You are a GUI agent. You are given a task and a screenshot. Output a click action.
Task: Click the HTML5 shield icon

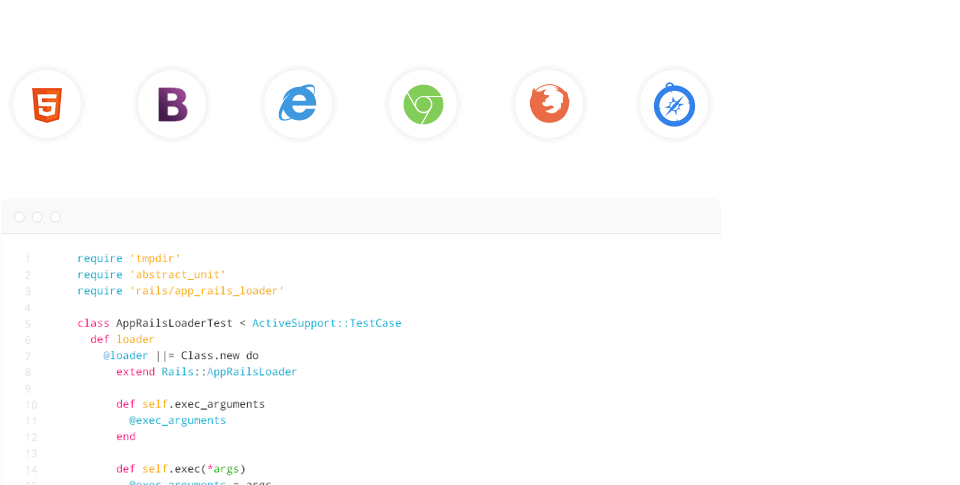pyautogui.click(x=47, y=105)
